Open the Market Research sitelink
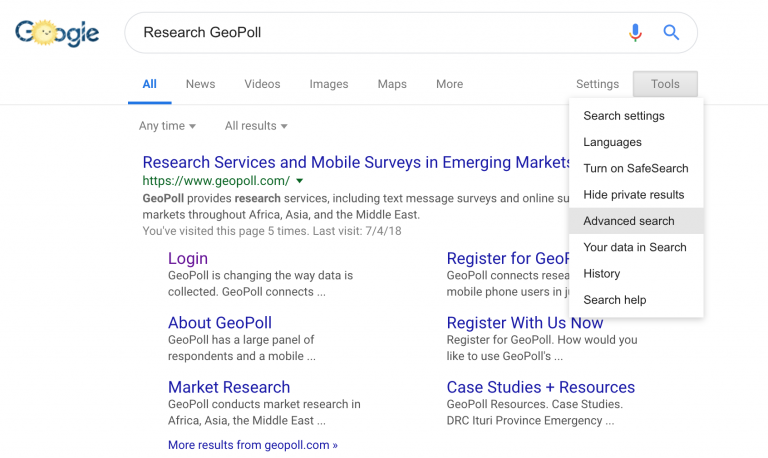The height and width of the screenshot is (458, 768). [229, 387]
